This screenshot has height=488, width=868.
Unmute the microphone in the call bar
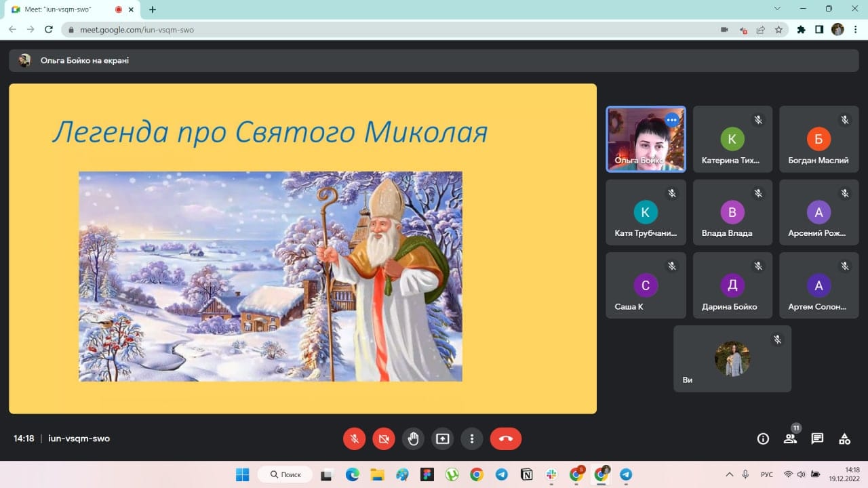coord(354,439)
